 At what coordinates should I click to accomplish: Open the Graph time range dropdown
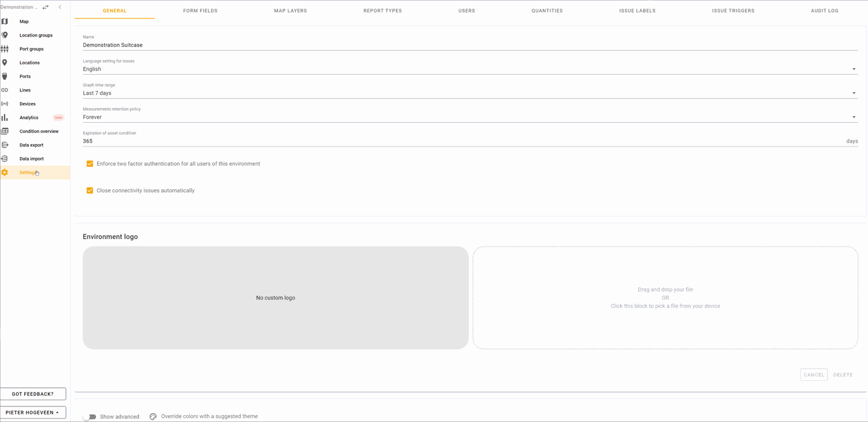[854, 93]
